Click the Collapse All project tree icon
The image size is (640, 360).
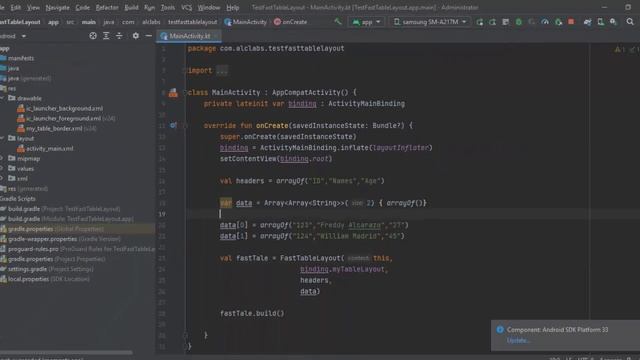(x=119, y=36)
